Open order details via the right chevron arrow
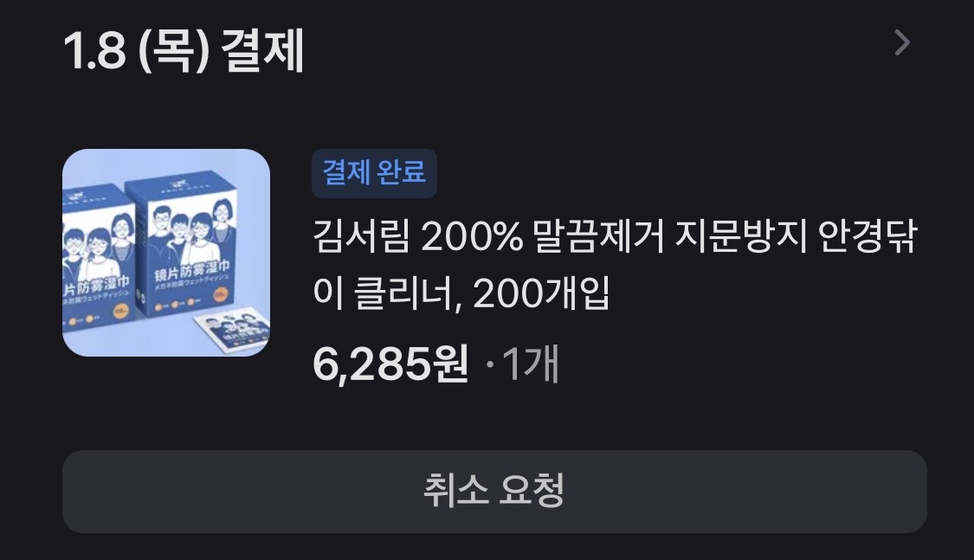This screenshot has width=974, height=560. [902, 42]
